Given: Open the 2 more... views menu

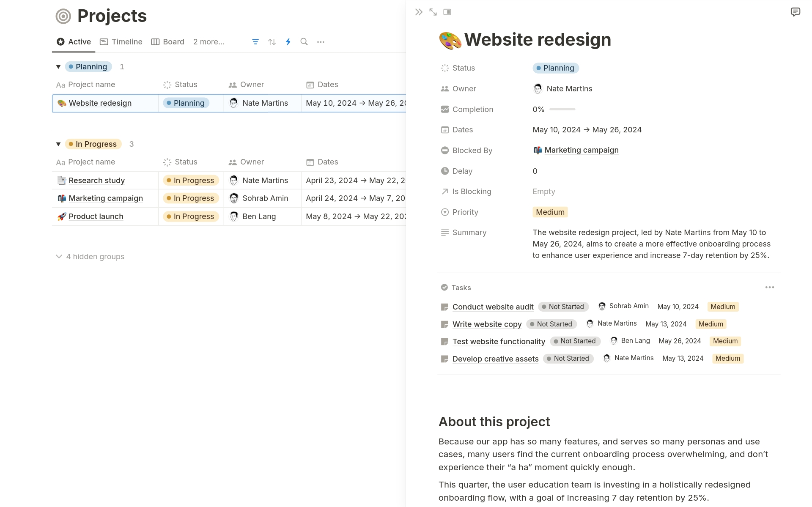Looking at the screenshot, I should (x=208, y=41).
